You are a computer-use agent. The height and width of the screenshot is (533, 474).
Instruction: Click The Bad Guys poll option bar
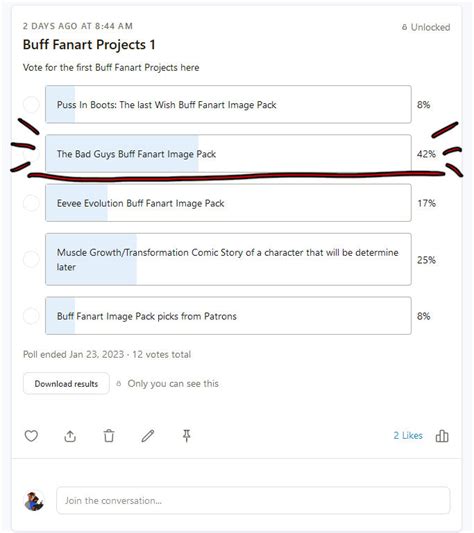228,154
